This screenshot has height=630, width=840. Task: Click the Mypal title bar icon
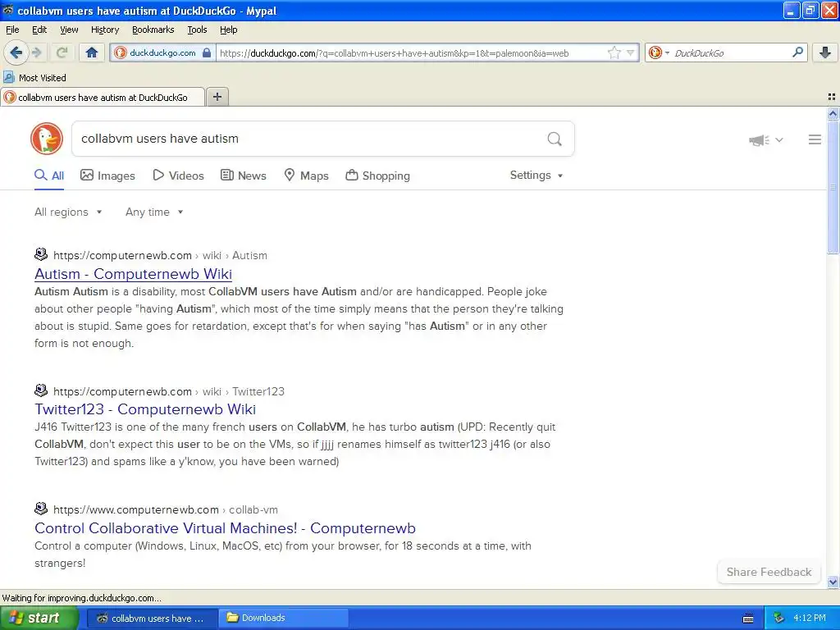pos(7,10)
